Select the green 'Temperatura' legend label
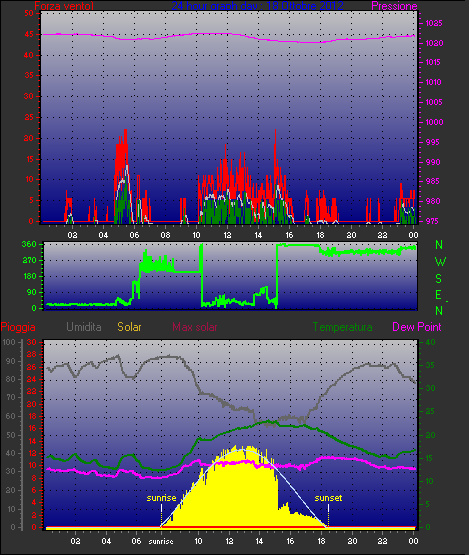 point(342,327)
